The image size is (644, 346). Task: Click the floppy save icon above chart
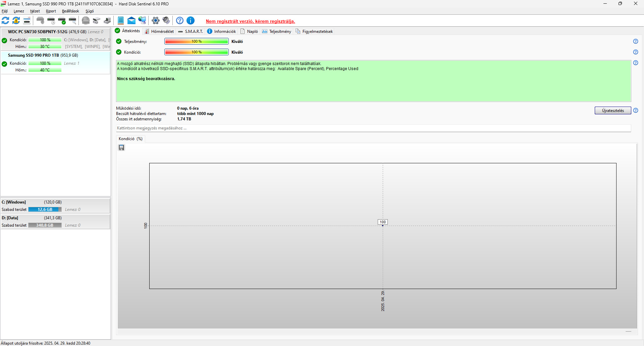click(x=121, y=148)
